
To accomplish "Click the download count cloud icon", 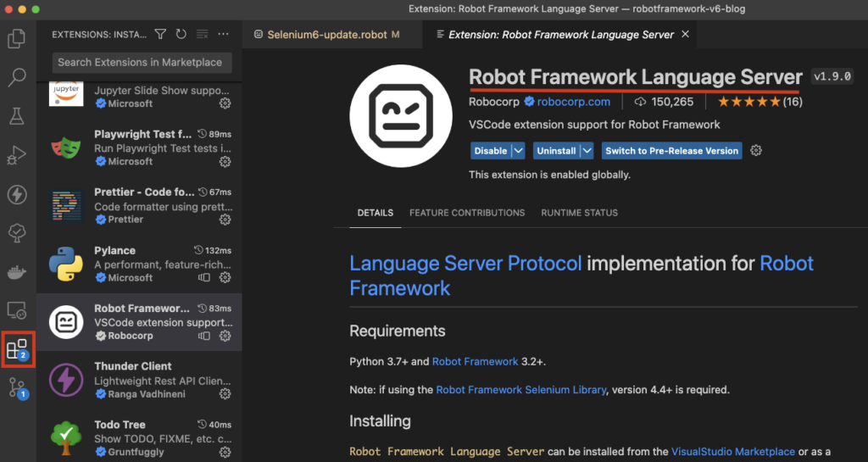I will tap(640, 102).
